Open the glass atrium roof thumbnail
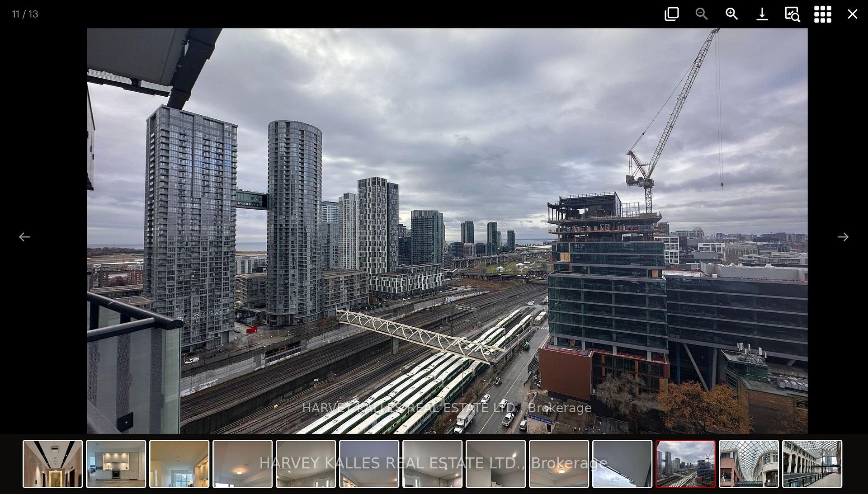Image resolution: width=868 pixels, height=494 pixels. click(749, 464)
